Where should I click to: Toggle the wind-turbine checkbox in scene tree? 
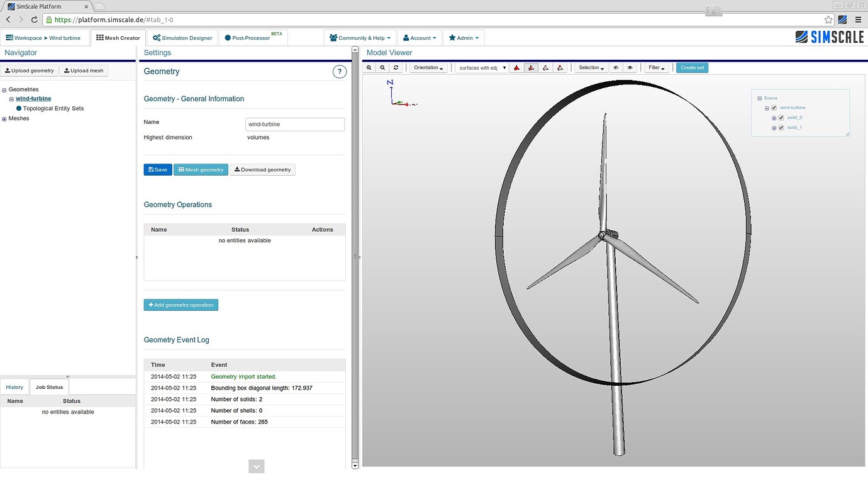774,108
